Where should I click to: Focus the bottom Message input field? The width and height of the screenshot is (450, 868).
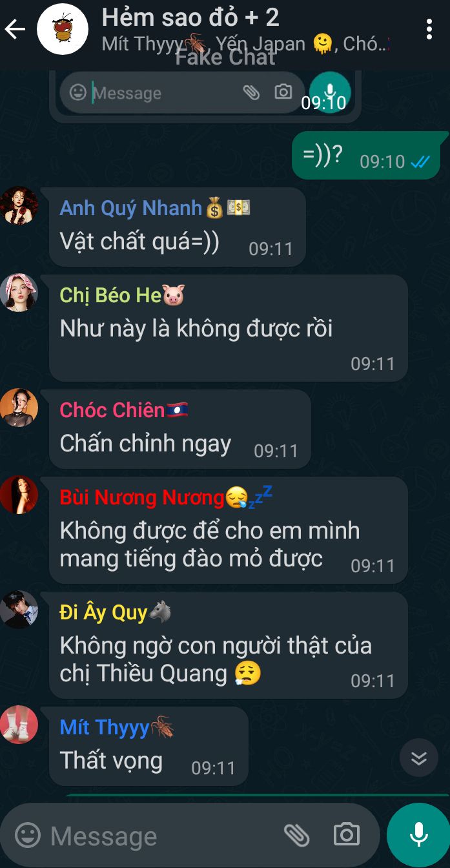(x=161, y=836)
